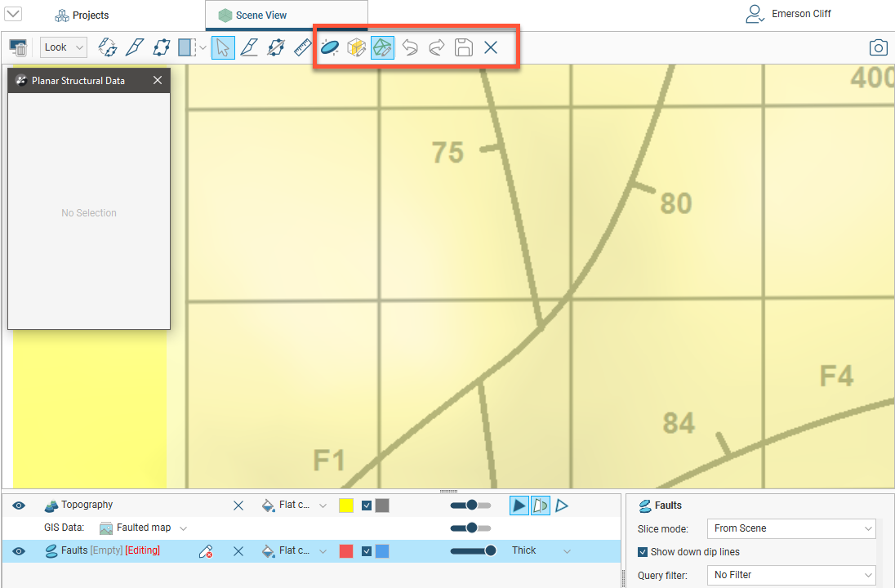Expand the Slice mode dropdown
The image size is (895, 588).
(x=790, y=528)
